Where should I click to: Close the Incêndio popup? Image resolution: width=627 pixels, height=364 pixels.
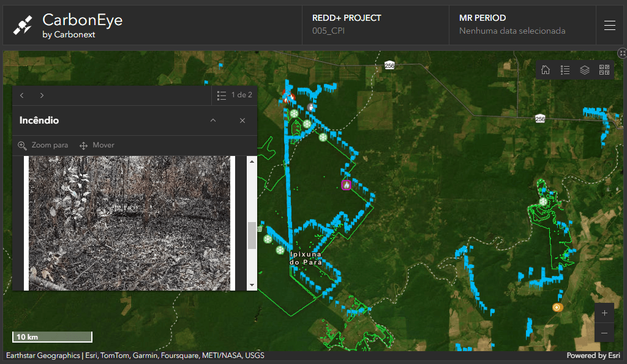[x=242, y=121]
